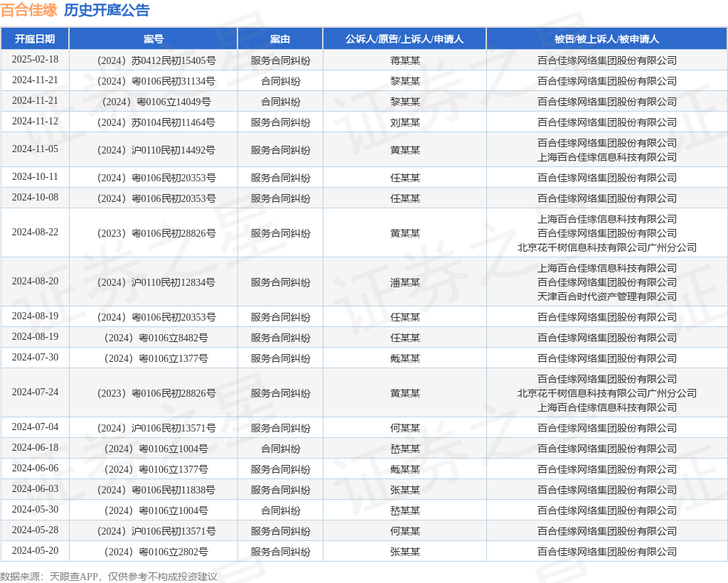Click case number 粤0106立2802号

(156, 552)
